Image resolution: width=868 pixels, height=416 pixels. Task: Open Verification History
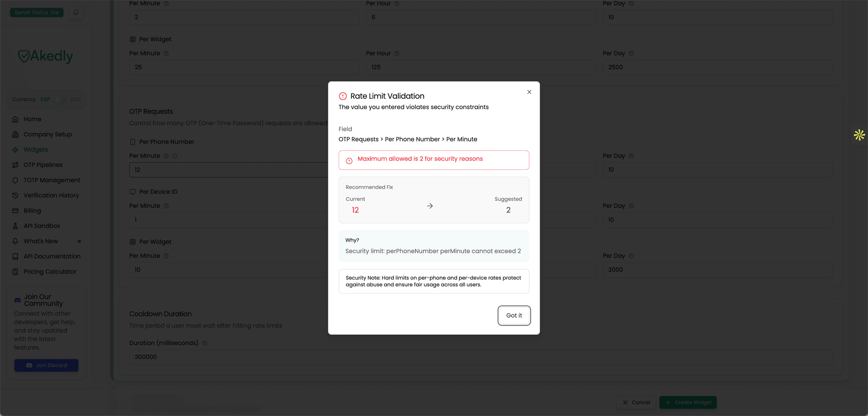pyautogui.click(x=51, y=195)
